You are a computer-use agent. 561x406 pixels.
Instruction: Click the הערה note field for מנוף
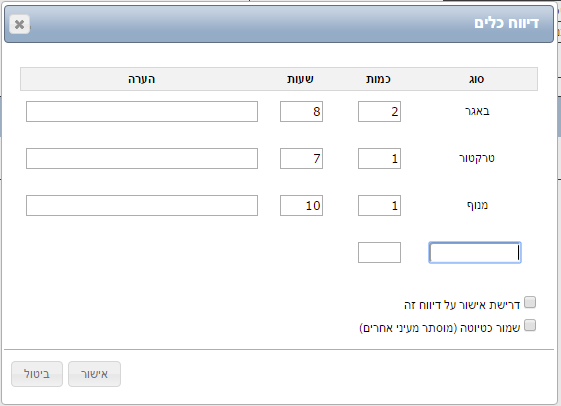point(142,205)
